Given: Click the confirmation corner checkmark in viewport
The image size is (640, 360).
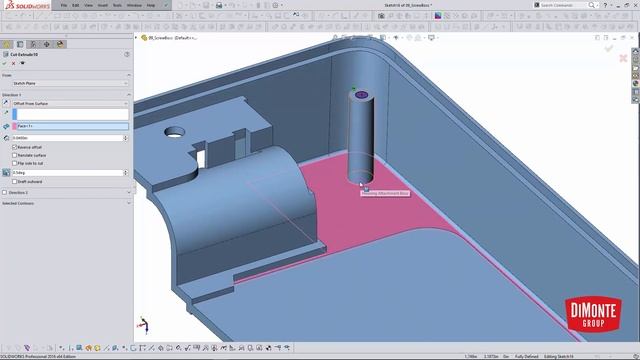Looking at the screenshot, I should 609,48.
